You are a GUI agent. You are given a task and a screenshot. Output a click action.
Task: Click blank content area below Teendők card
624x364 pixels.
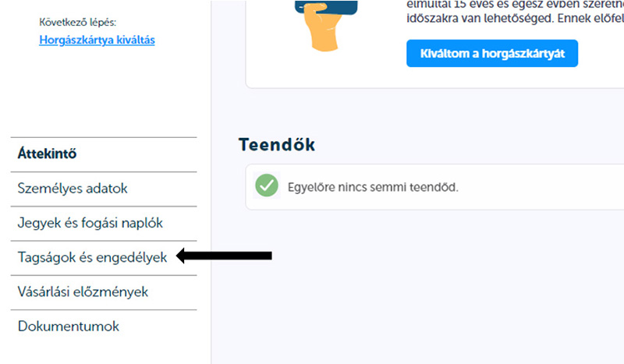(x=418, y=286)
